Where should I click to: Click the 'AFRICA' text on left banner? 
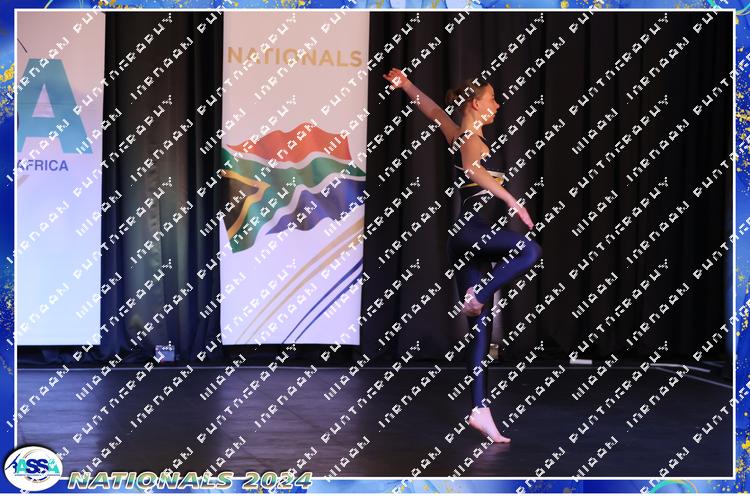(x=43, y=166)
